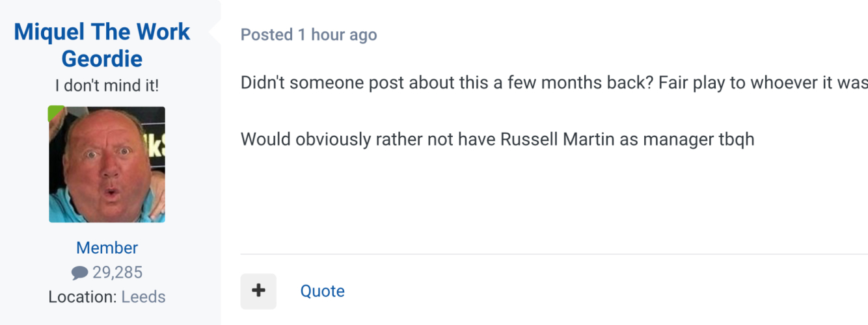Viewport: 868px width, 325px height.
Task: Click the speech bubble posts icon
Action: 79,273
